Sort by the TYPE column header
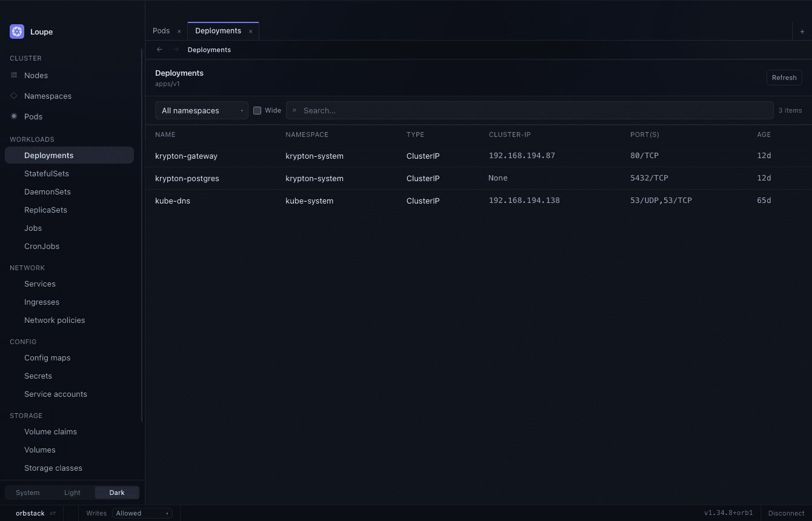This screenshot has width=812, height=521. (415, 134)
